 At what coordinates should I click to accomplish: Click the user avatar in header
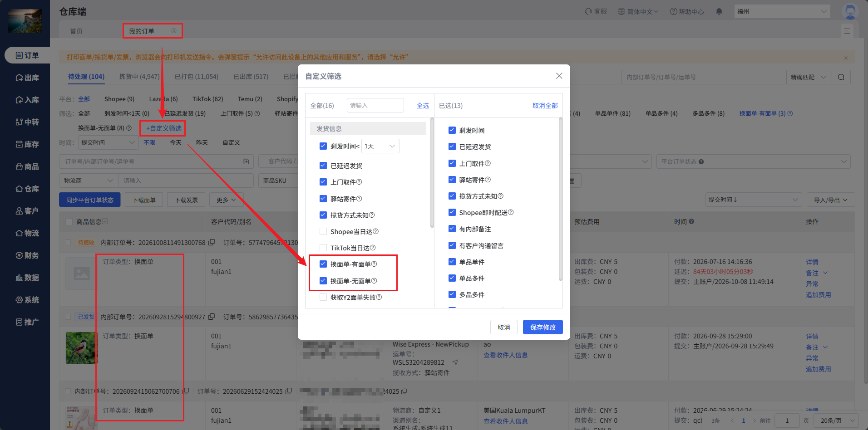pos(850,11)
